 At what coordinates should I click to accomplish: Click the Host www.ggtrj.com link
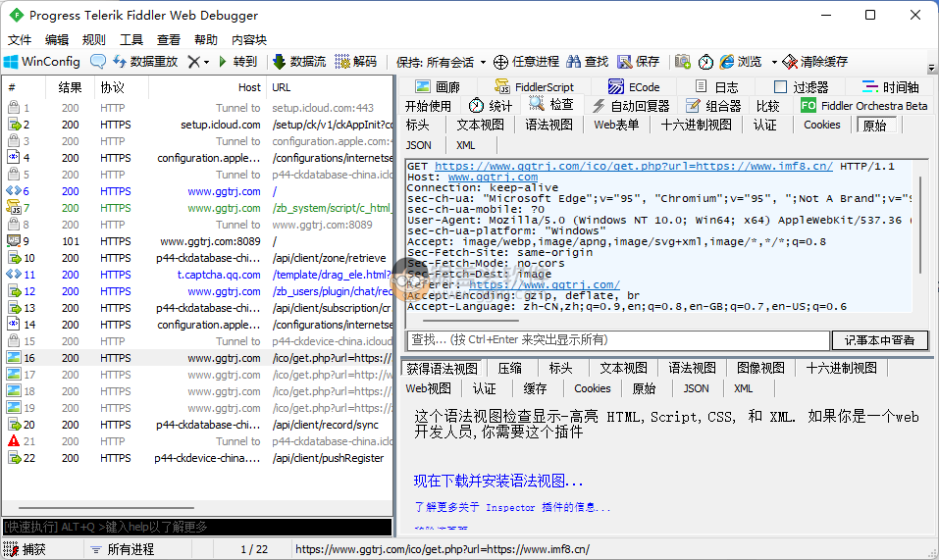(493, 178)
